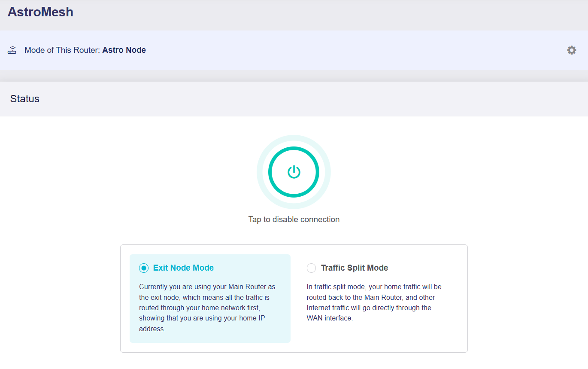Screen dimensions: 588x369
Task: Click the Exit Node Mode heading
Action: pyautogui.click(x=183, y=268)
